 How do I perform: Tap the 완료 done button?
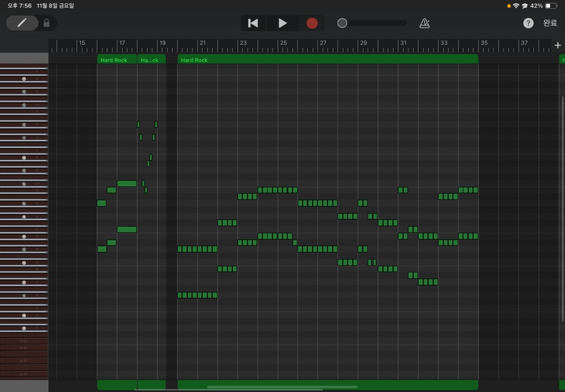[550, 23]
